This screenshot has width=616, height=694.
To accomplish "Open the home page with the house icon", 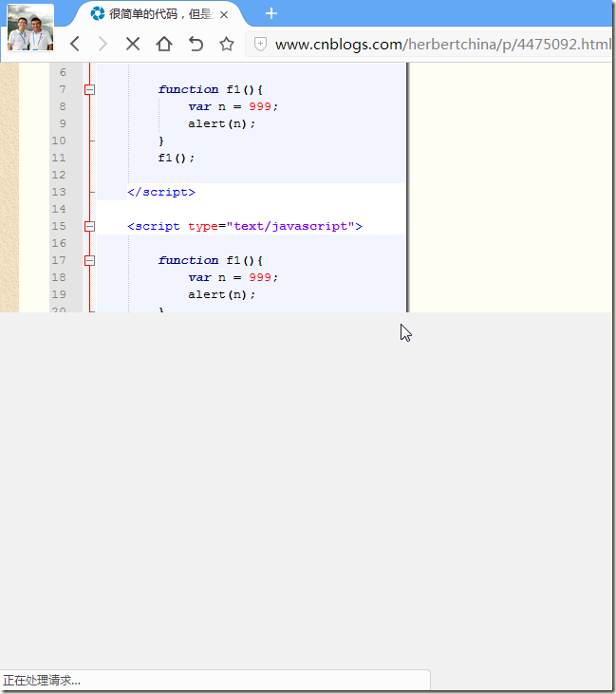I will [164, 44].
